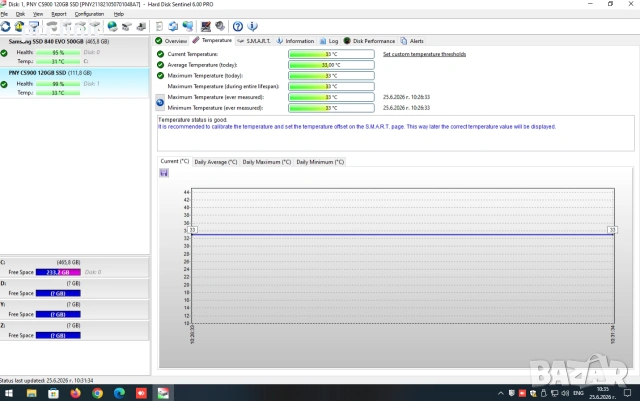
Task: Click Samsung SSD health 95 % bar
Action: [58, 52]
